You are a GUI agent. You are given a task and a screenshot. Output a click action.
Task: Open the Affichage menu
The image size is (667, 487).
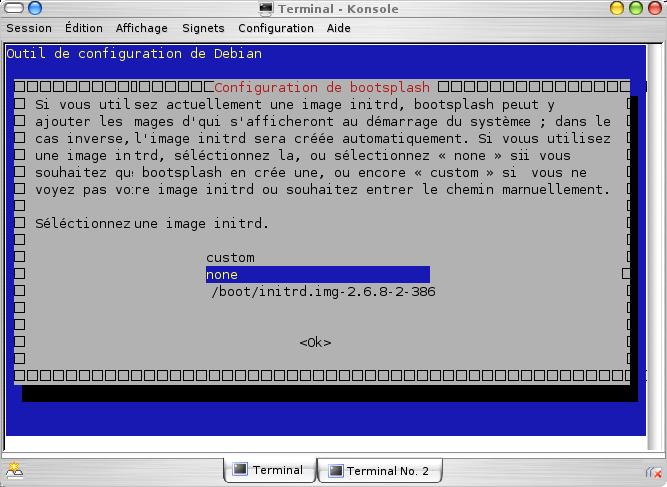(142, 28)
